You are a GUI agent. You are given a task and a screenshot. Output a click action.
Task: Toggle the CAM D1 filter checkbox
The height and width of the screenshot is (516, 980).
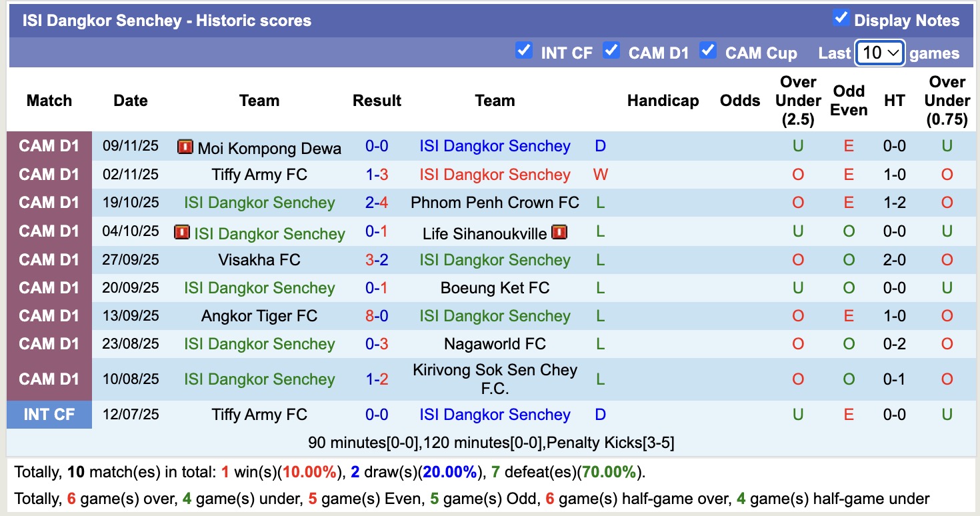click(x=611, y=51)
